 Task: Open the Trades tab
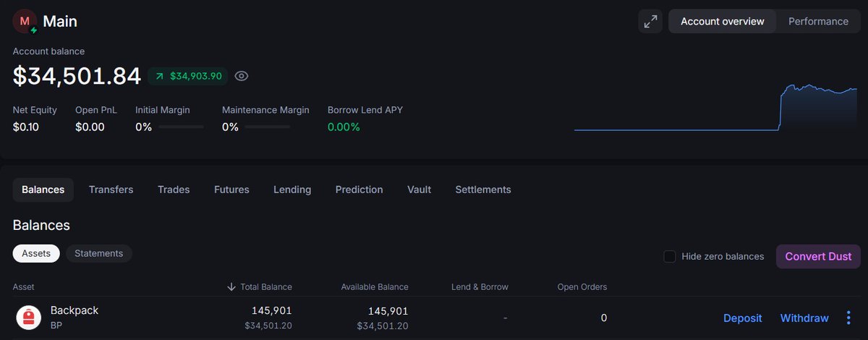tap(174, 190)
